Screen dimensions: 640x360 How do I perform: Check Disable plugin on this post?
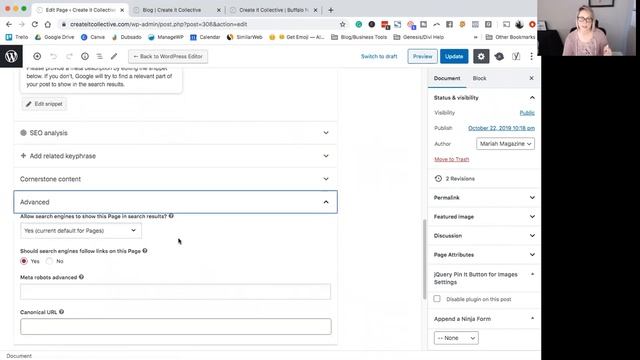(x=437, y=299)
